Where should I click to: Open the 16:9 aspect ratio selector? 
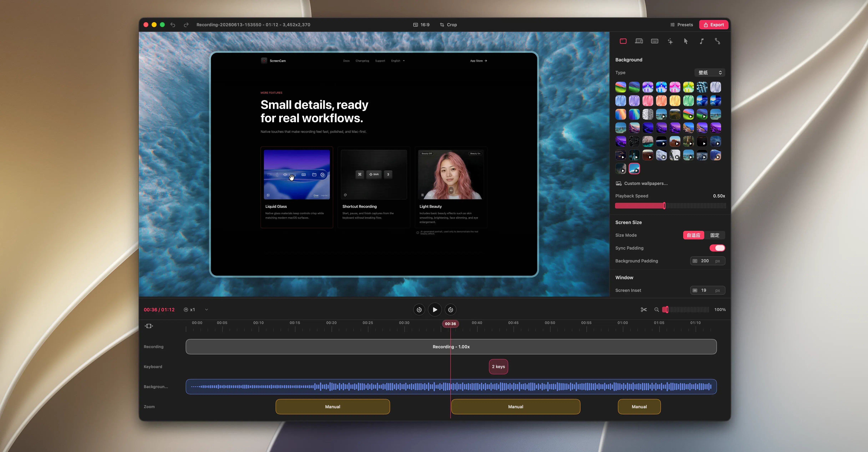pos(421,25)
